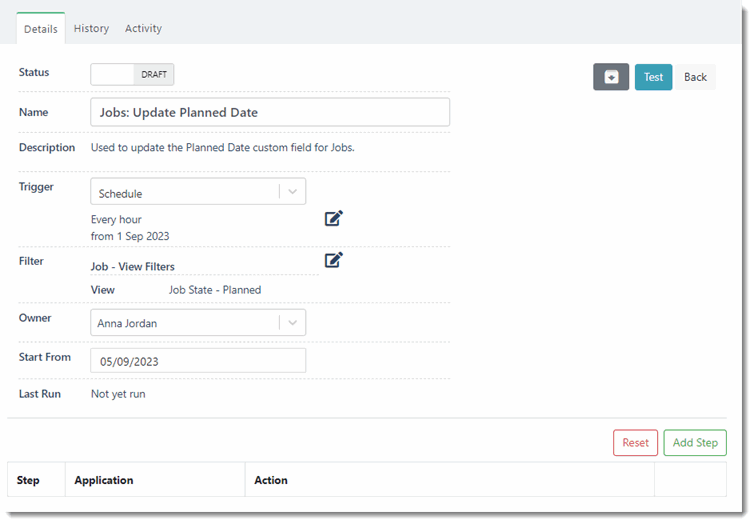Open the Owner dropdown showing Anna Jordan
The image size is (754, 524).
coord(198,323)
